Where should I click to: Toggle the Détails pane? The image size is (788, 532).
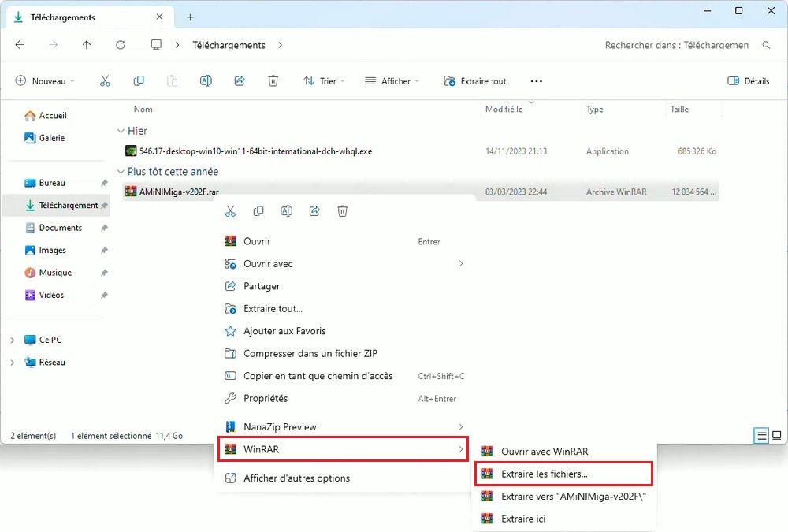(x=748, y=81)
